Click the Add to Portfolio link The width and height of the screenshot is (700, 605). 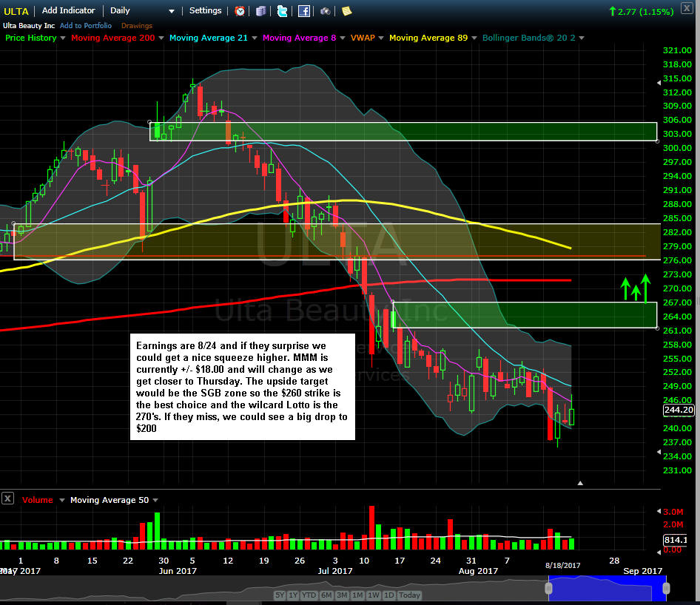(x=86, y=26)
